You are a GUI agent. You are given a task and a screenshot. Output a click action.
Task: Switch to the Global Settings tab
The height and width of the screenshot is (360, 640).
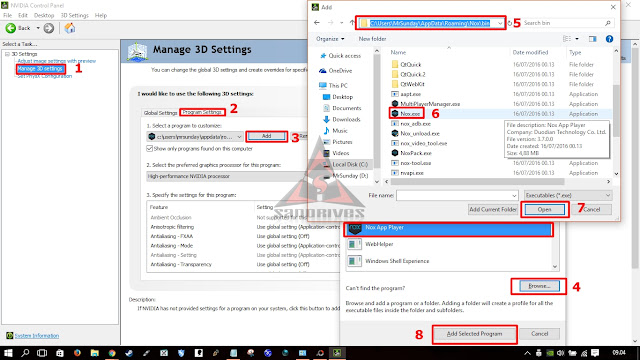click(x=160, y=113)
